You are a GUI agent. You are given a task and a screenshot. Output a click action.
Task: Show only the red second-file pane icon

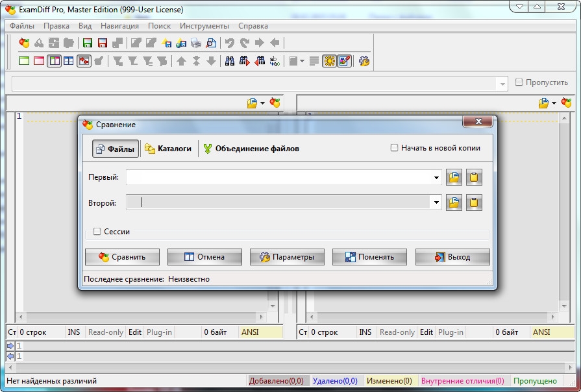tap(39, 61)
